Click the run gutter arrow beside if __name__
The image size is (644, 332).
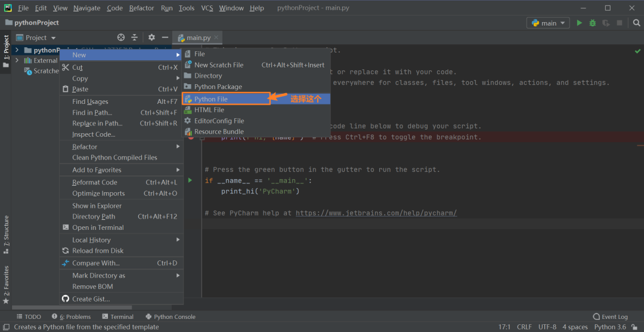tap(190, 180)
